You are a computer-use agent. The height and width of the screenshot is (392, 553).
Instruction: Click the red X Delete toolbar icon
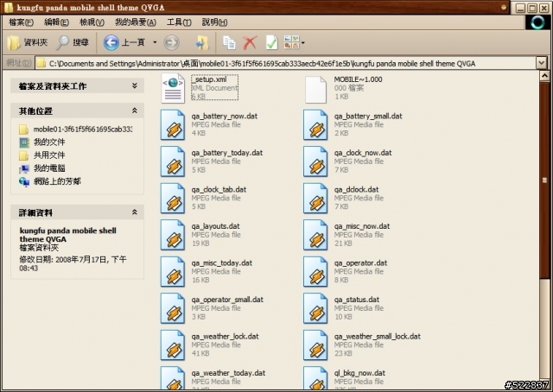250,41
